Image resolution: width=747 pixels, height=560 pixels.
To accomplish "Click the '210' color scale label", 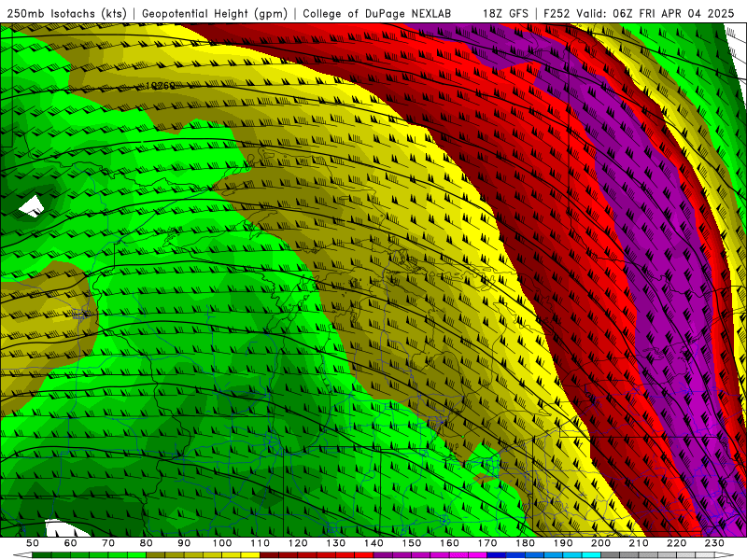I will [639, 543].
